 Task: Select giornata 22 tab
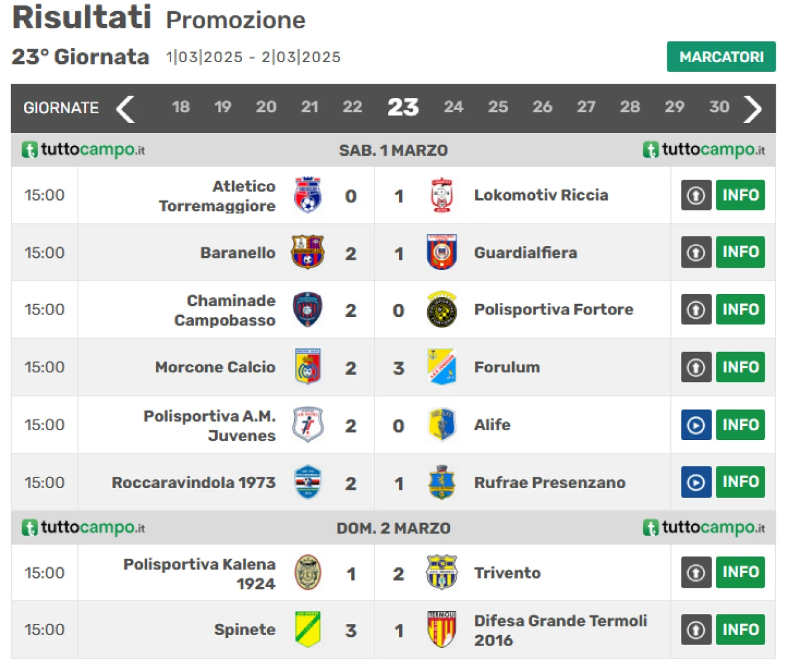(x=352, y=107)
